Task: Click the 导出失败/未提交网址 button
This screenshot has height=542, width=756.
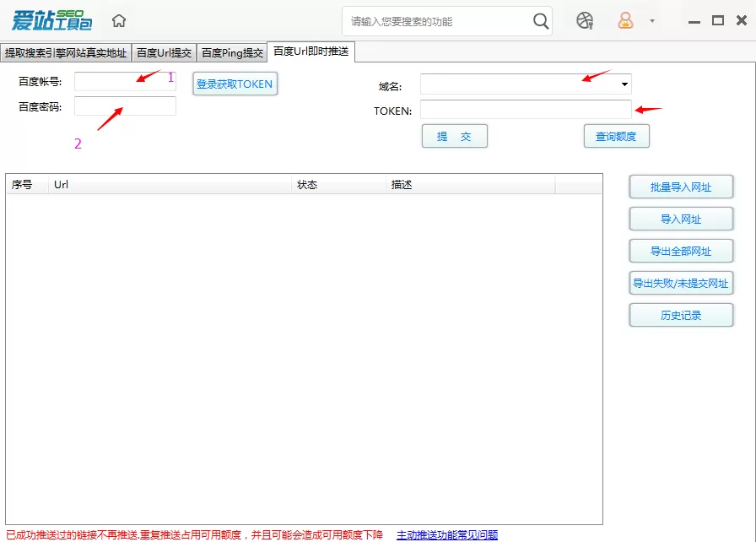Action: (x=681, y=284)
